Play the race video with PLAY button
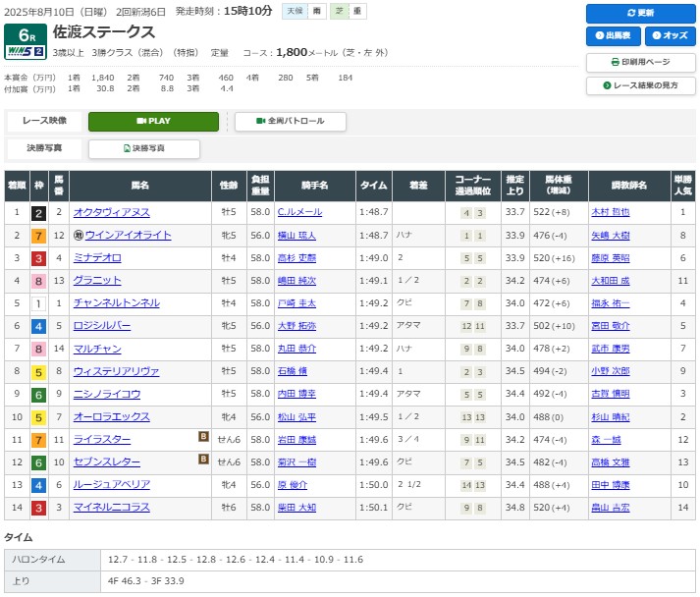This screenshot has height=597, width=700. click(153, 121)
